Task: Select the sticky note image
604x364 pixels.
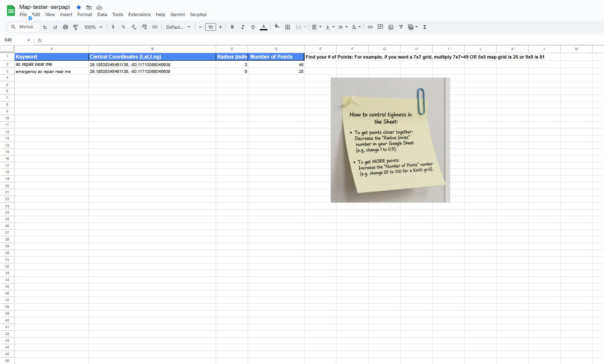Action: point(390,140)
